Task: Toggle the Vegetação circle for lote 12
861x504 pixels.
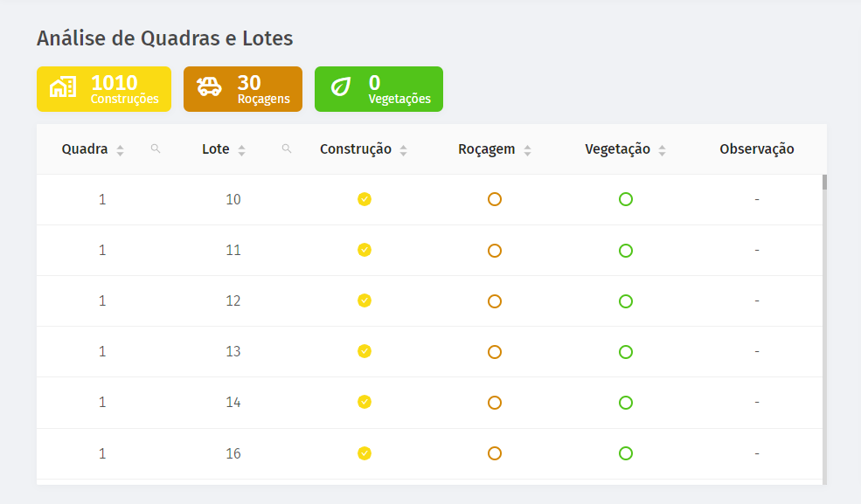Action: pos(626,301)
